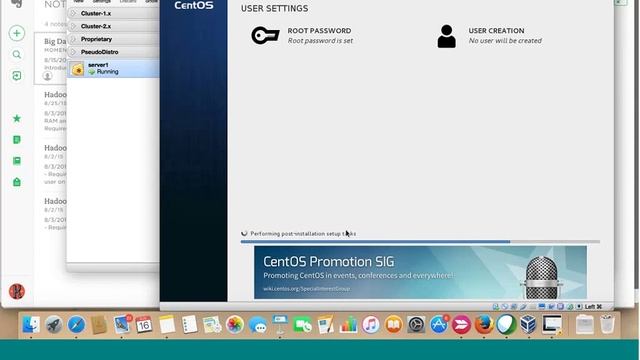
Task: Click the installation progress bar
Action: click(x=420, y=242)
